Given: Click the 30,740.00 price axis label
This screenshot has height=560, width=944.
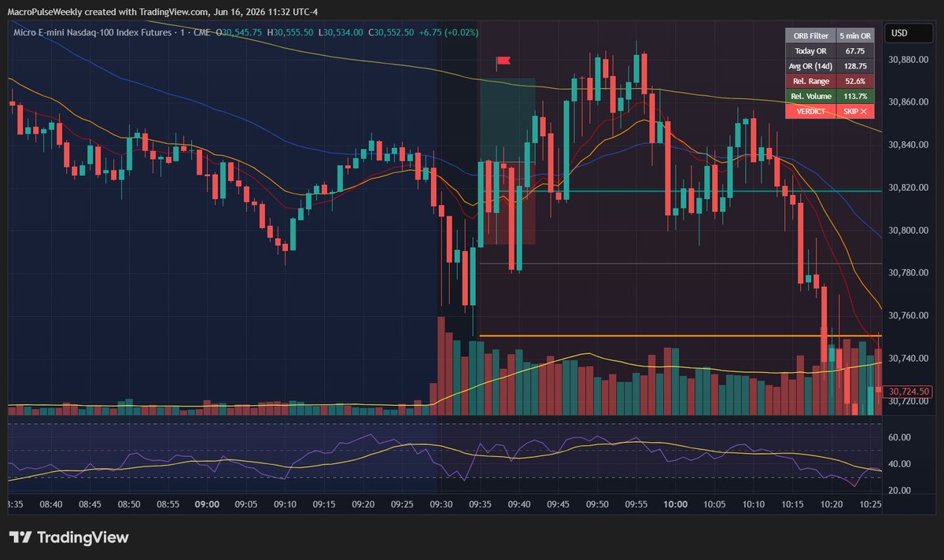Looking at the screenshot, I should pos(909,358).
